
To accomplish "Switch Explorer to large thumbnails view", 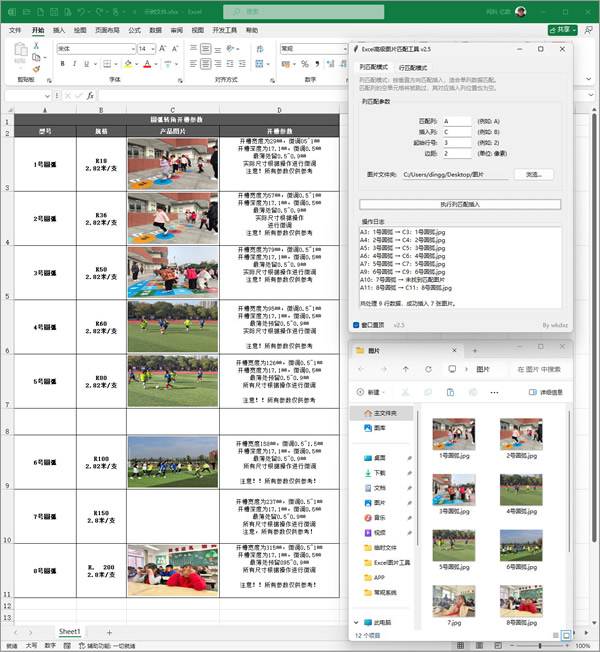I will click(x=566, y=635).
